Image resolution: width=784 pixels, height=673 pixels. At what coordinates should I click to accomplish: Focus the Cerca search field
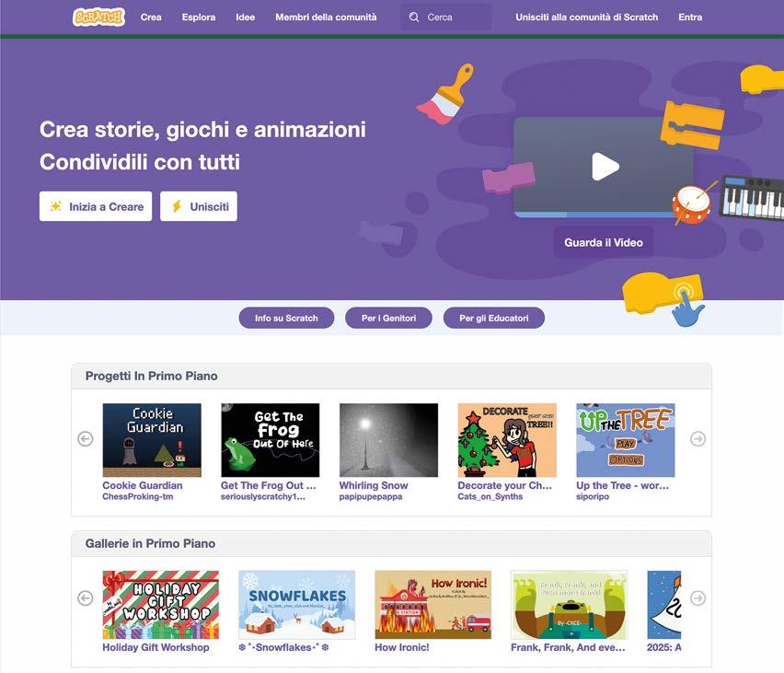pos(446,17)
